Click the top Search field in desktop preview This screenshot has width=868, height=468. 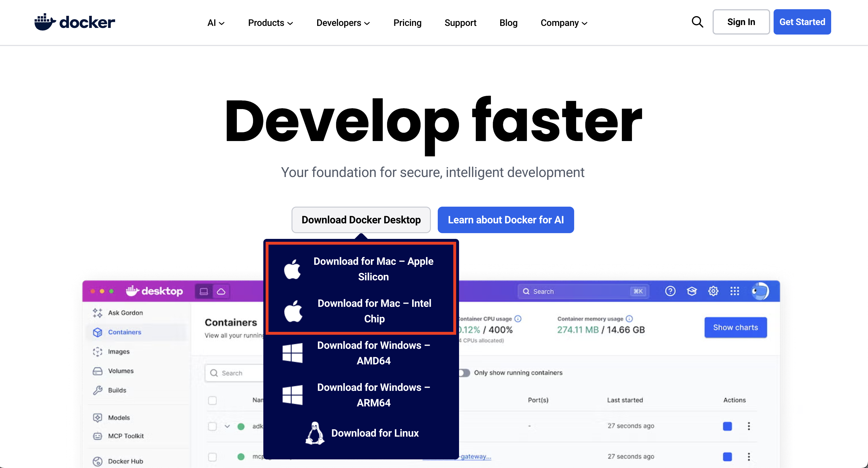584,292
